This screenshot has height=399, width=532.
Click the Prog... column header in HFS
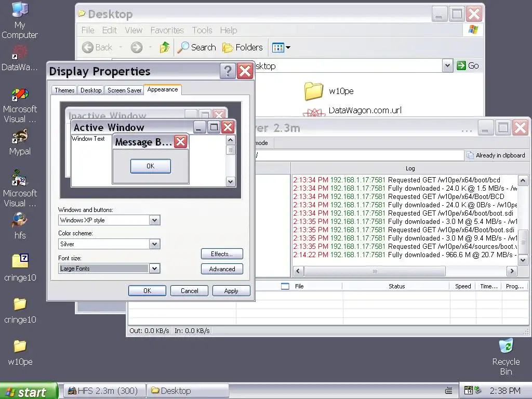[515, 286]
